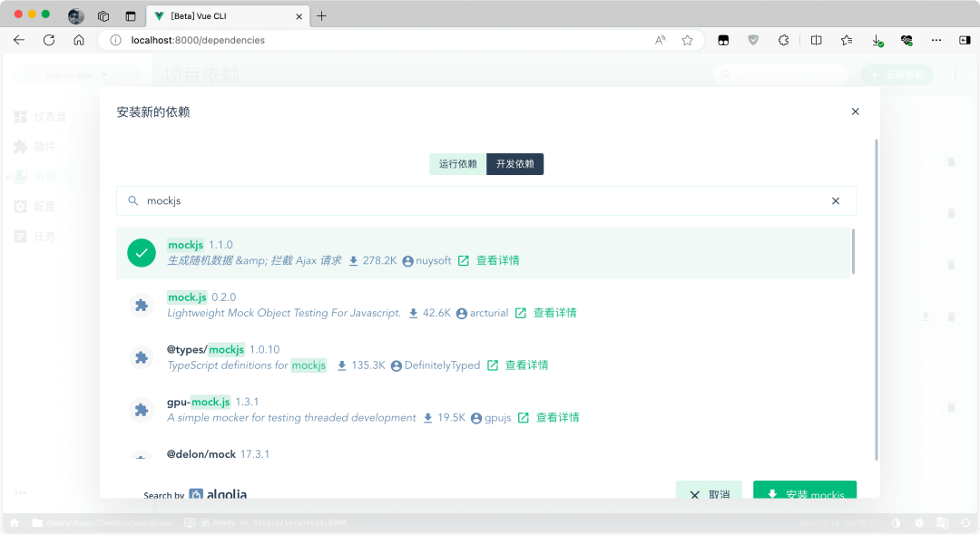Close the Vue CLI tab
This screenshot has width=980, height=535.
tap(299, 16)
